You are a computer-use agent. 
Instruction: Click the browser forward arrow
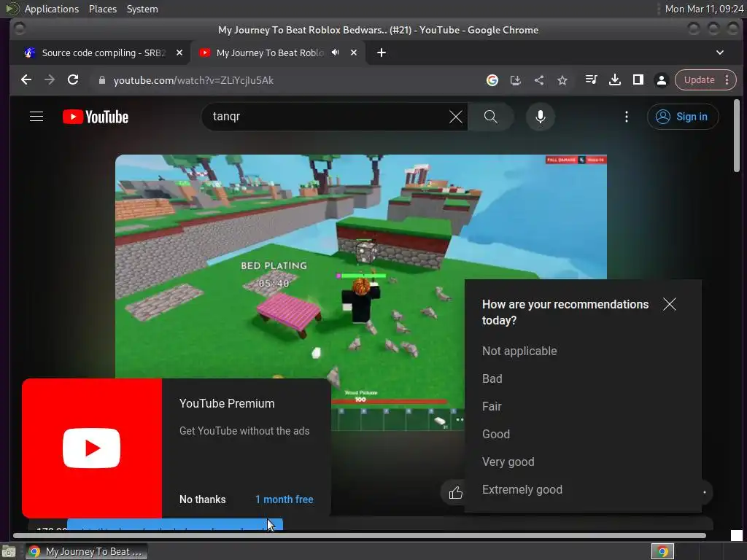point(50,80)
